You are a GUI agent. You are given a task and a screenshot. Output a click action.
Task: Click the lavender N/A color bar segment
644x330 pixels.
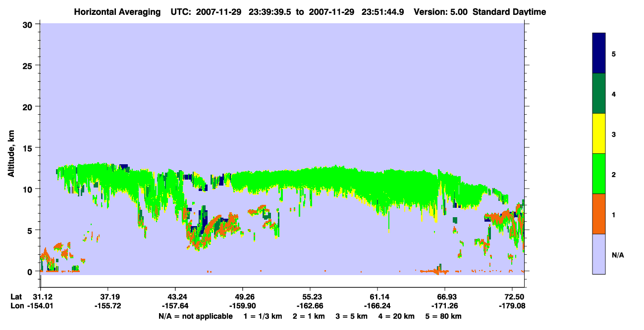pos(599,254)
